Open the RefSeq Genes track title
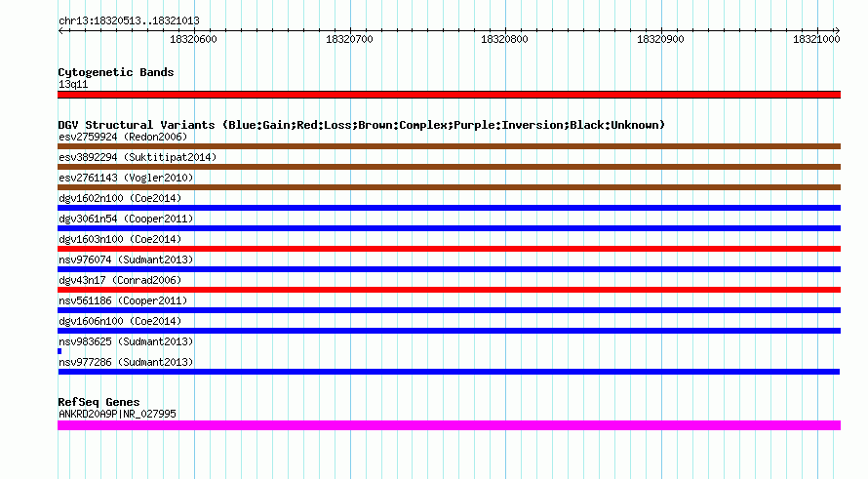The width and height of the screenshot is (868, 479). click(x=99, y=402)
